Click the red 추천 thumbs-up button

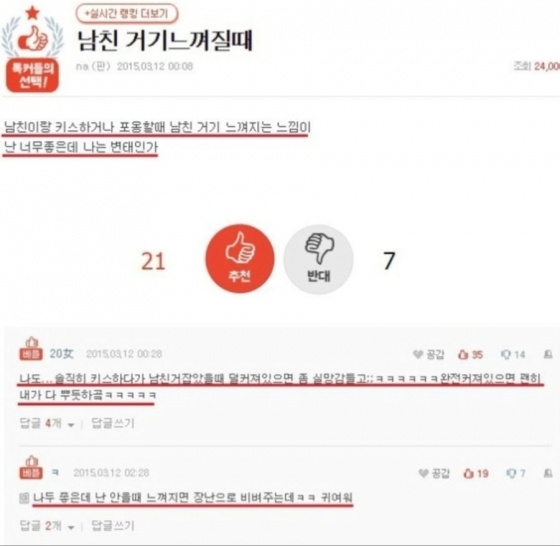[240, 259]
